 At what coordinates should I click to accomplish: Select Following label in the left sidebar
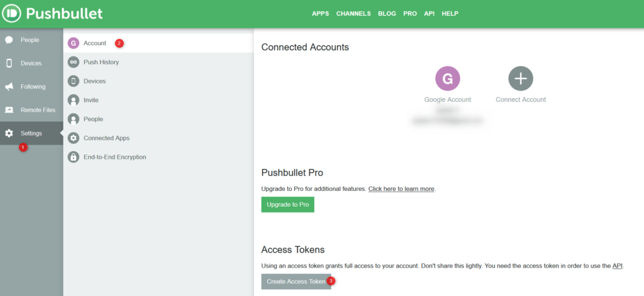click(x=33, y=87)
